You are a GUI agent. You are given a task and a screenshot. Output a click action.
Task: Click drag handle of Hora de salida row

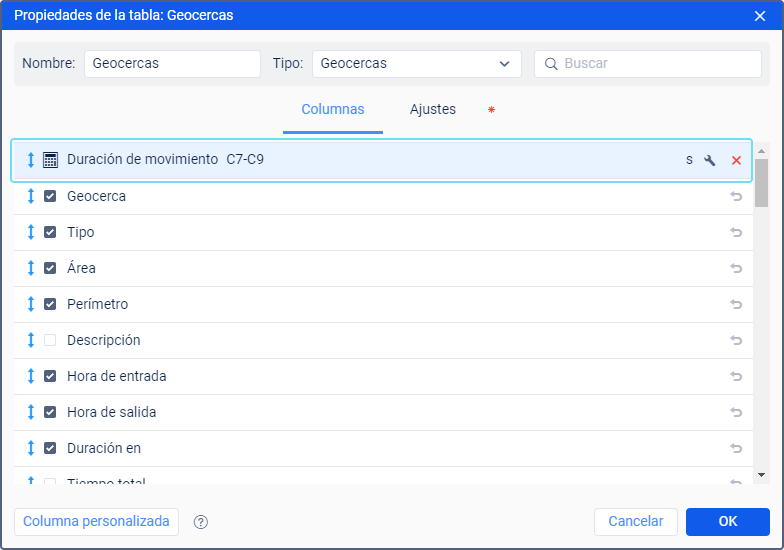(x=30, y=412)
